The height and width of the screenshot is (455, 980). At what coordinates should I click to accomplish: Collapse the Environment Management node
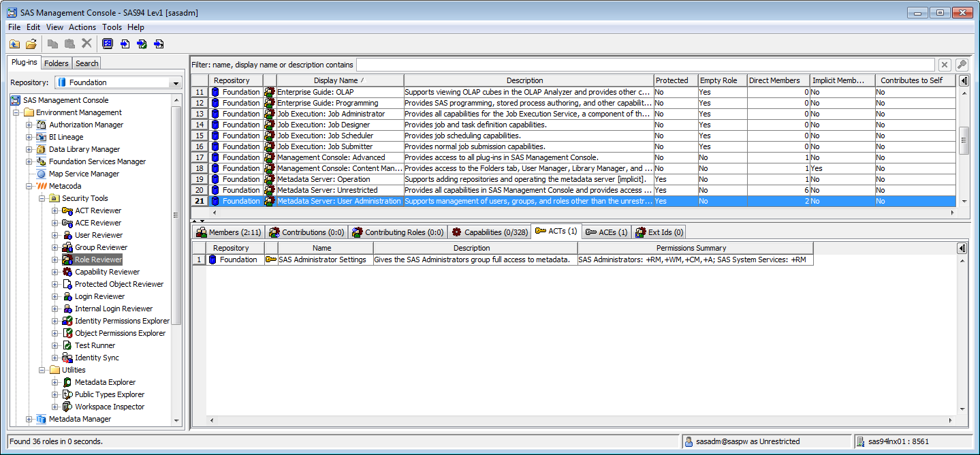click(x=16, y=112)
